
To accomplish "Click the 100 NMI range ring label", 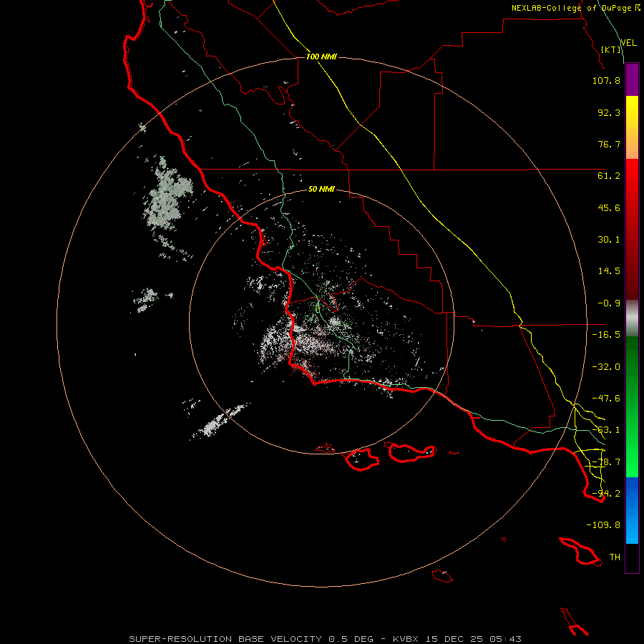I will [321, 57].
